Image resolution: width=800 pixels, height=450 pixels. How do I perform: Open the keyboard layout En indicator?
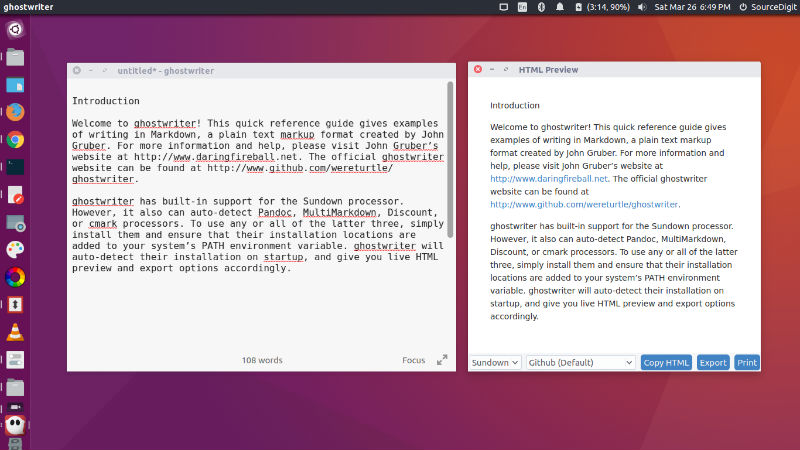(x=522, y=7)
